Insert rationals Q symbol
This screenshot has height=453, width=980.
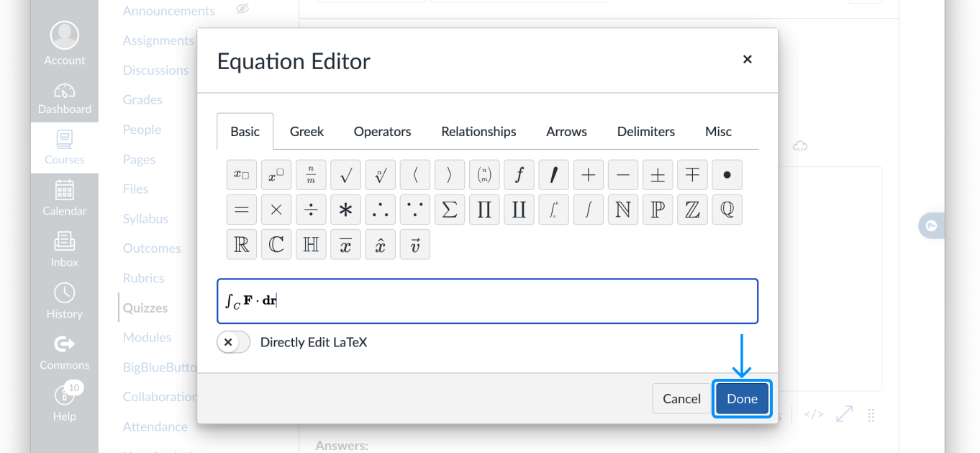point(727,210)
